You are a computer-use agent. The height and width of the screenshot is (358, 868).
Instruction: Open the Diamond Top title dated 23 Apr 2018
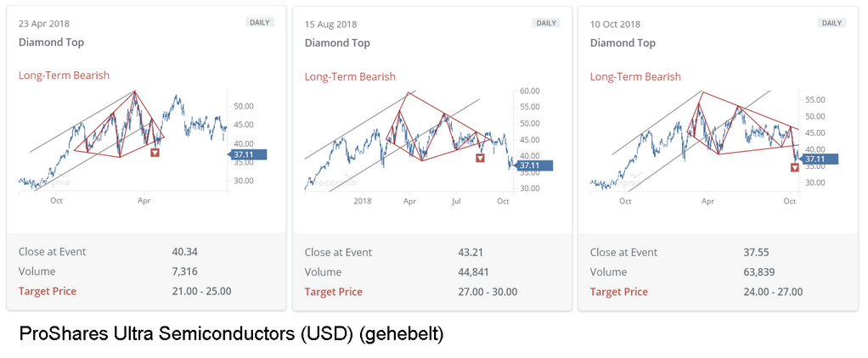click(51, 42)
